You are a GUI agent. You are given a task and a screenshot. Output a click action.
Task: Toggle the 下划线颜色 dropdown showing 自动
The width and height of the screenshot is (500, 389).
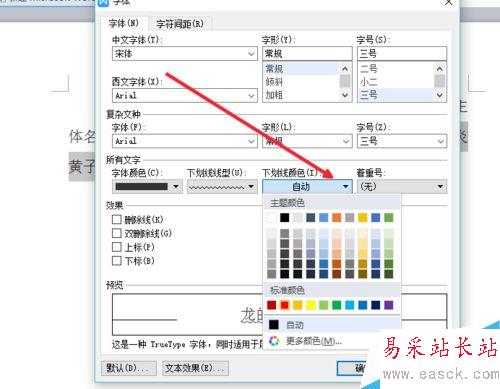click(307, 187)
